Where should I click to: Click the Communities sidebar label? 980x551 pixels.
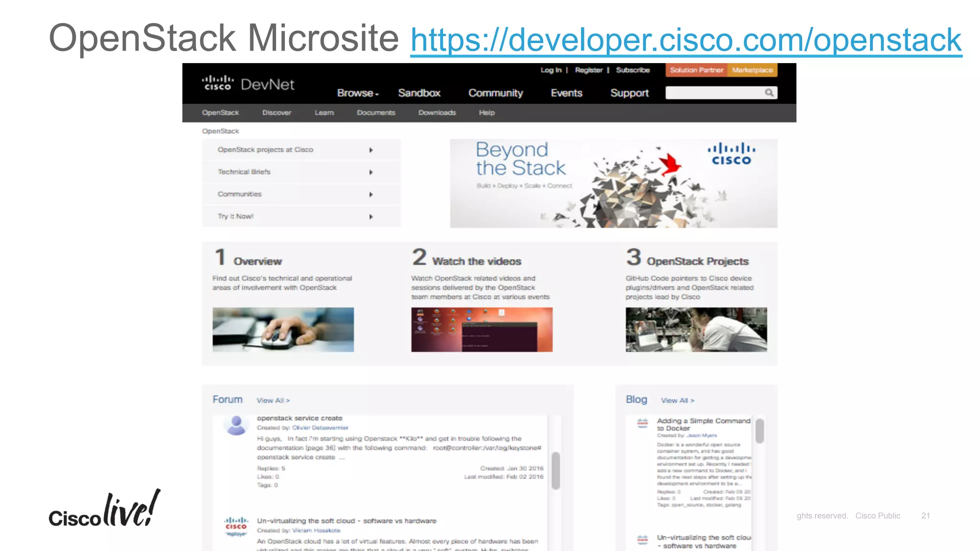tap(239, 194)
